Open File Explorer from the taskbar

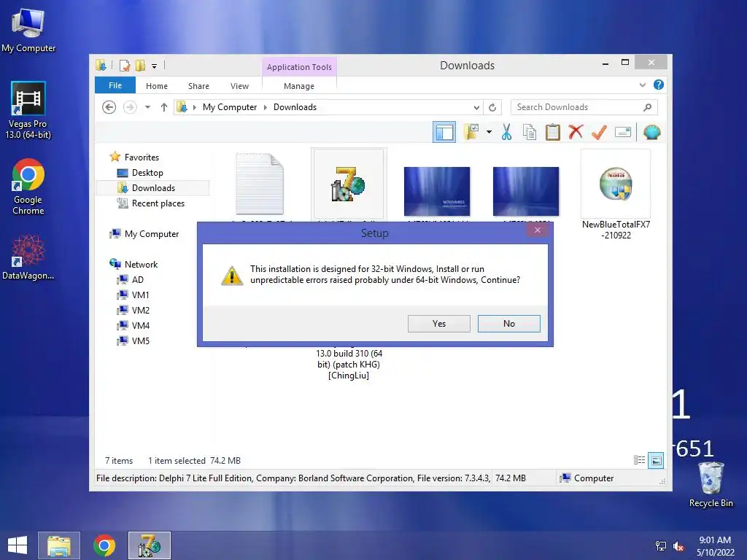pyautogui.click(x=59, y=545)
